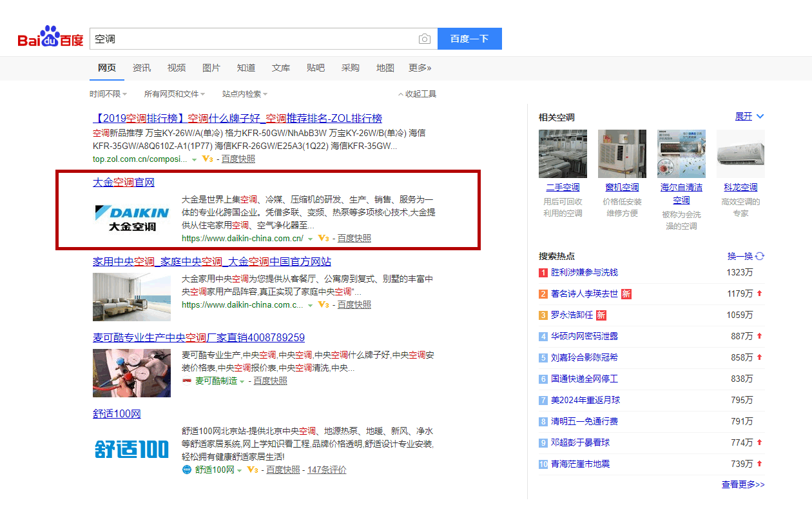The image size is (812, 516).
Task: Switch to 知道 tab
Action: tap(246, 68)
